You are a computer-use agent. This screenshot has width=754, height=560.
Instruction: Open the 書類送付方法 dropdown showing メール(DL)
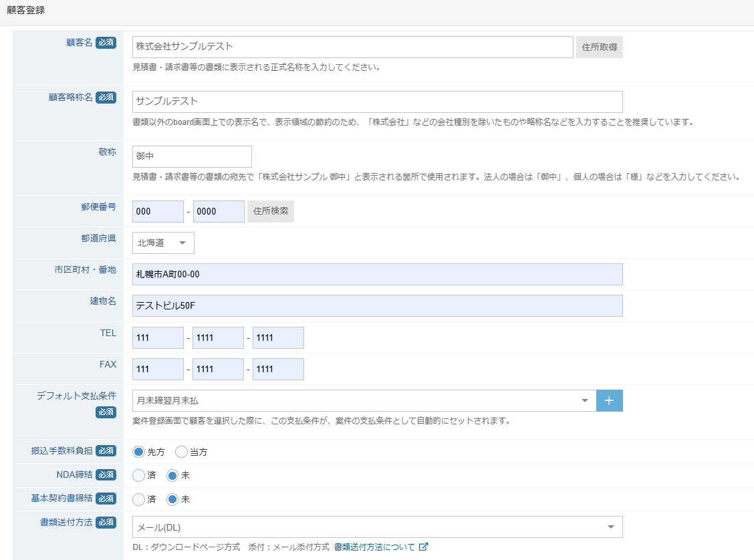point(377,527)
